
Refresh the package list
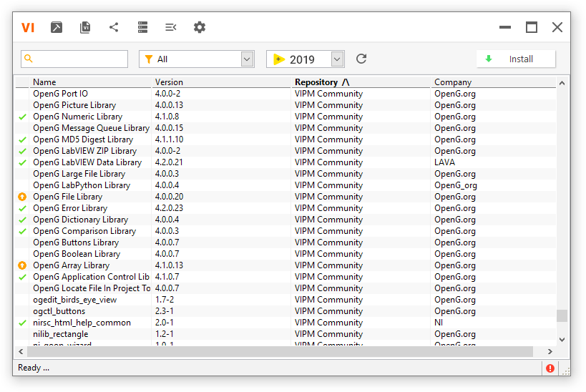[361, 59]
